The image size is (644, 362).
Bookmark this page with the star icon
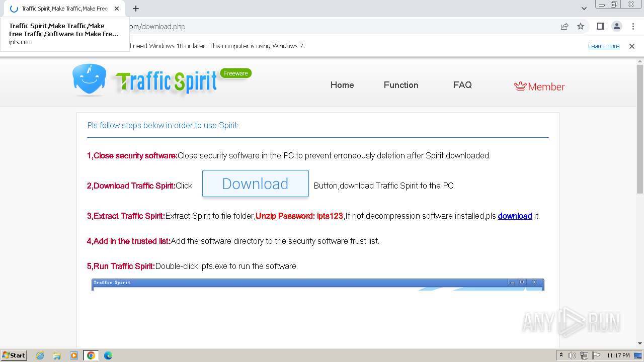click(x=581, y=26)
